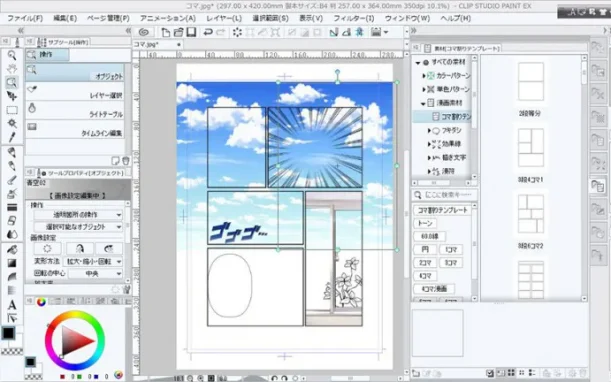Open the 選択可能なオブジェクト dropdown
The width and height of the screenshot is (611, 382).
[78, 227]
